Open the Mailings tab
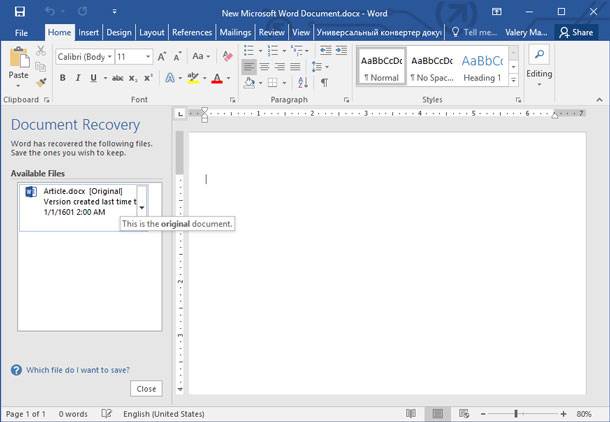This screenshot has width=610, height=422. coord(235,32)
